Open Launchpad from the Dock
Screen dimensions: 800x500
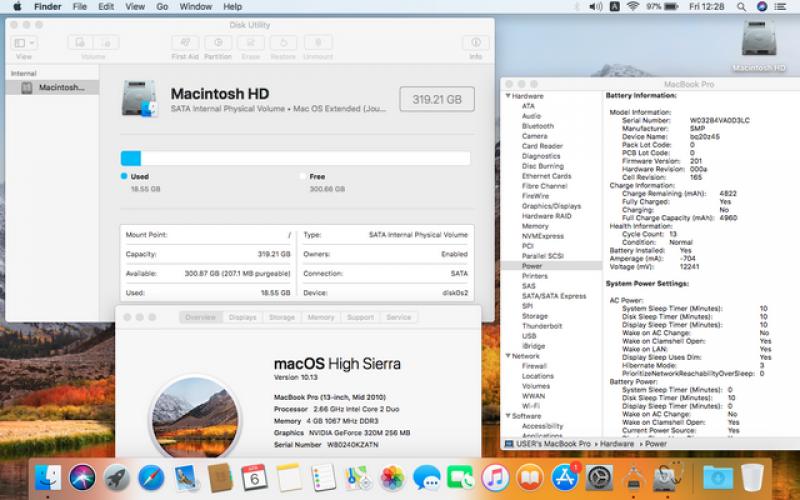[117, 479]
